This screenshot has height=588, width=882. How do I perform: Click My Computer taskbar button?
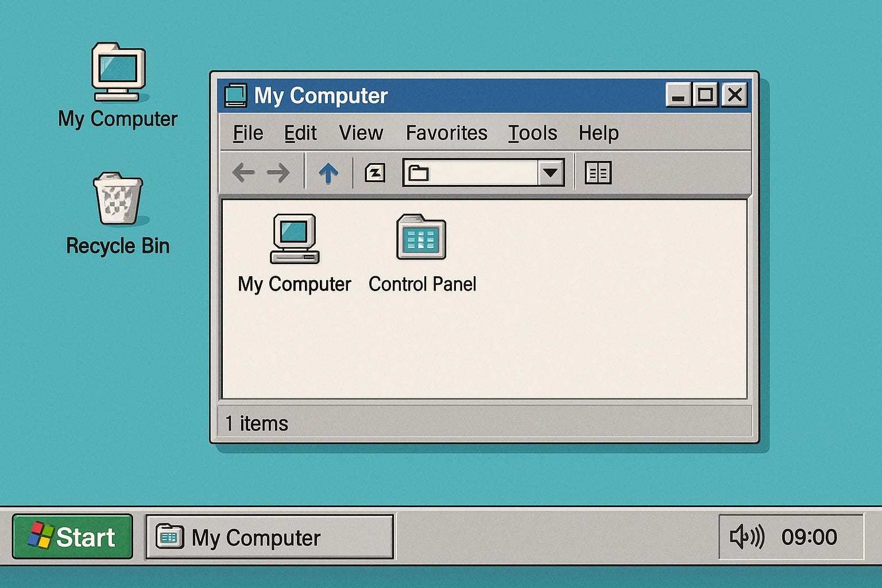pos(269,536)
